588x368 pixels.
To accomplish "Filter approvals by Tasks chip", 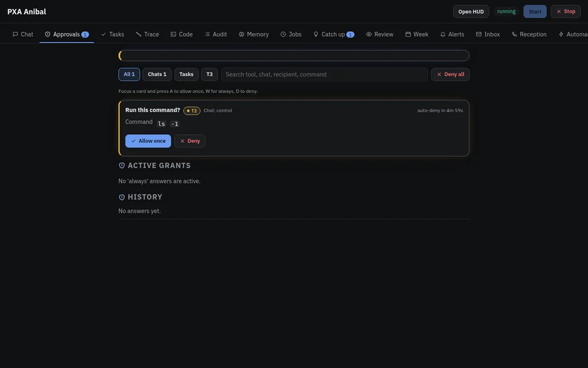I will (x=186, y=74).
